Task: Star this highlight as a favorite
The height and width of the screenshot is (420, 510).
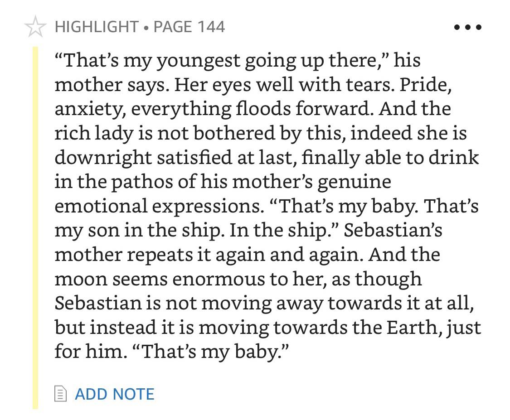Action: coord(35,27)
